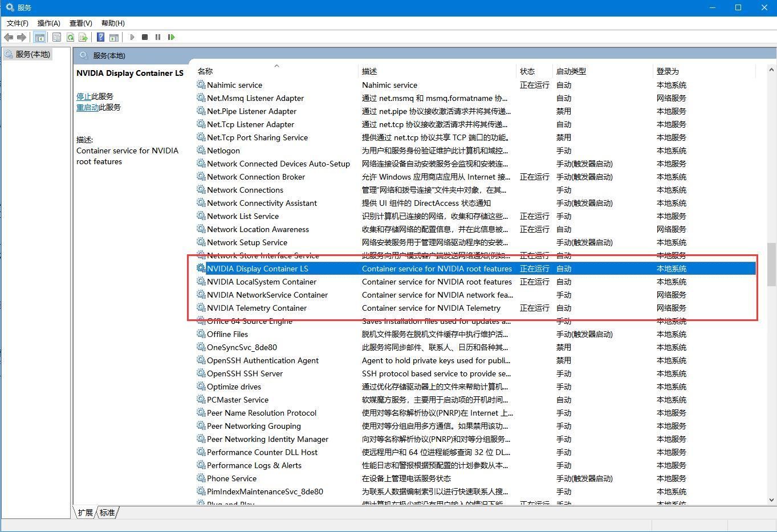Viewport: 777px width, 532px height.
Task: Click the Back navigation arrow icon
Action: [x=8, y=37]
